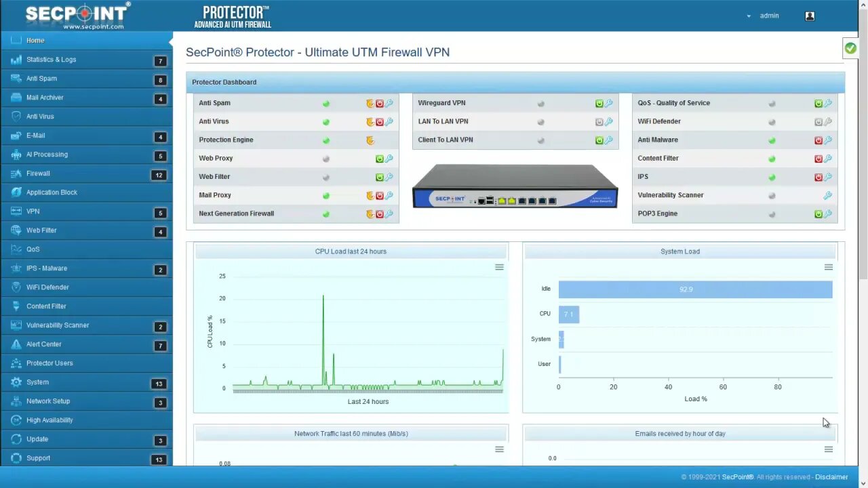Open CPU Load chart hamburger menu
Image resolution: width=868 pixels, height=488 pixels.
pos(499,267)
